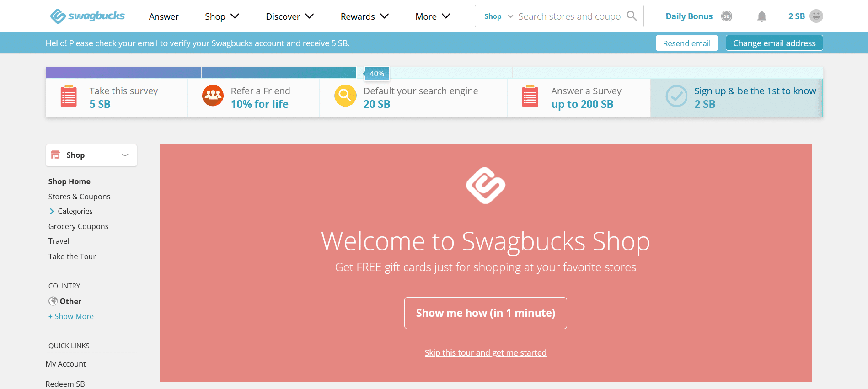The width and height of the screenshot is (868, 389).
Task: Expand the Categories chevron
Action: click(52, 211)
